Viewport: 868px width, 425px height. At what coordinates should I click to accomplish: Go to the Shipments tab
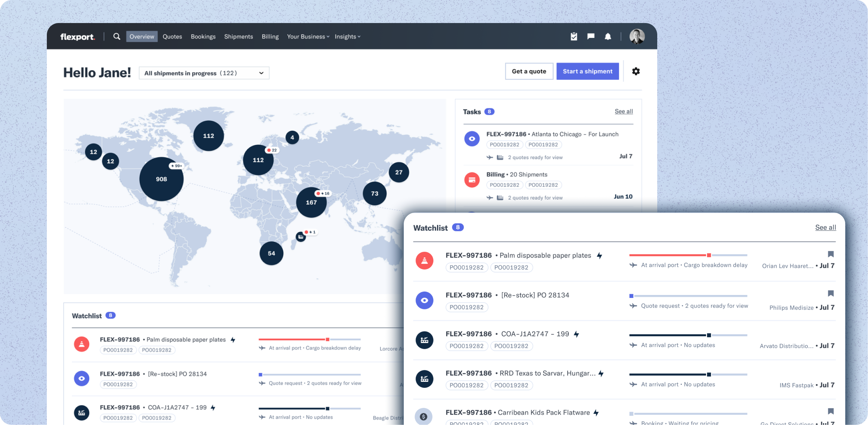click(238, 37)
